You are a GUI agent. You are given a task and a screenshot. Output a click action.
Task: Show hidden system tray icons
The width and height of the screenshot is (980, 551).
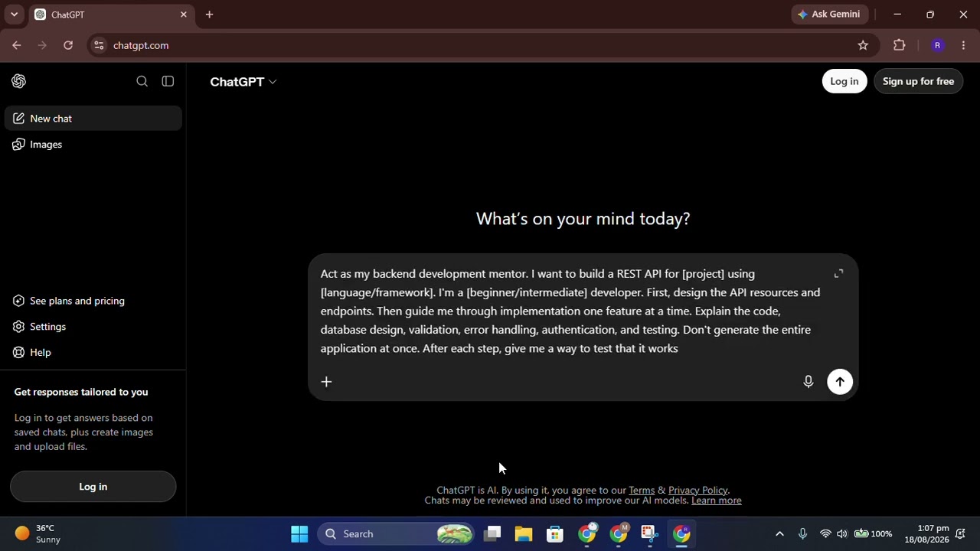coord(779,534)
